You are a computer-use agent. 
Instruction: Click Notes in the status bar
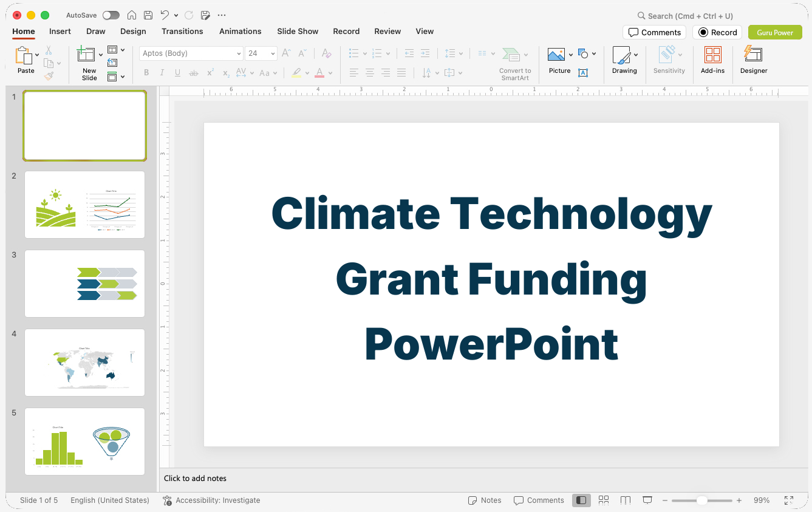click(485, 500)
